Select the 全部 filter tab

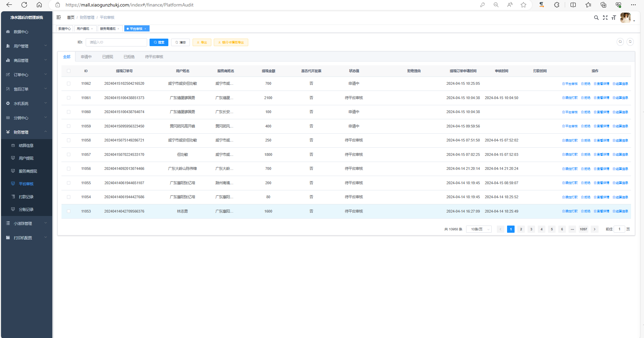click(x=67, y=57)
